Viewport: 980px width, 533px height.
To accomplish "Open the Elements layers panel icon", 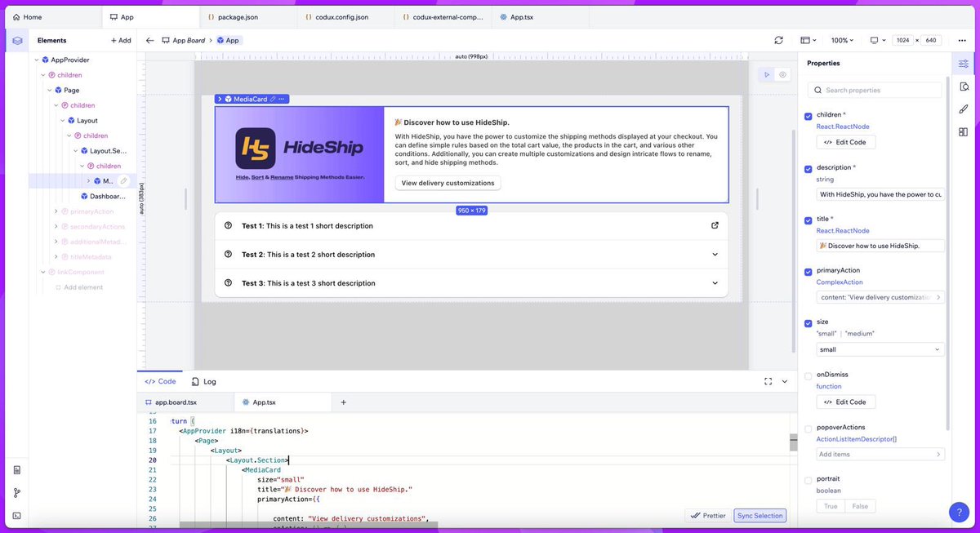I will [x=17, y=40].
